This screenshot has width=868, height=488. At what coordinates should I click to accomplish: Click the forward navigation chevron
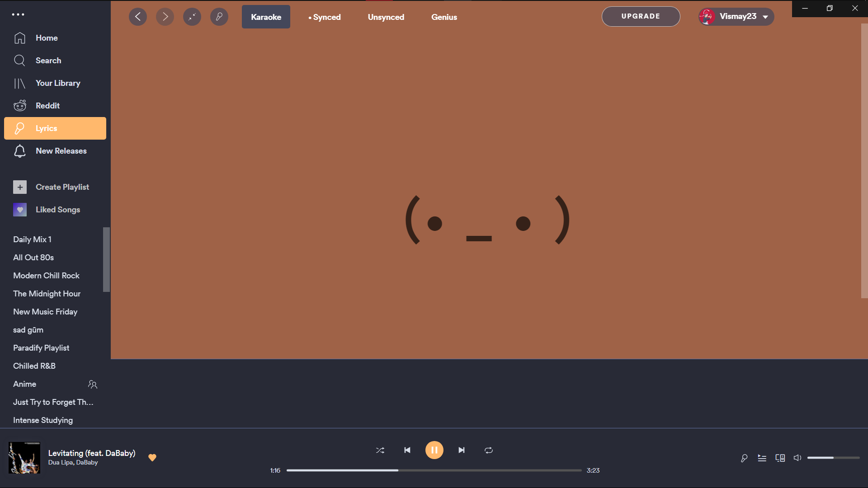165,17
